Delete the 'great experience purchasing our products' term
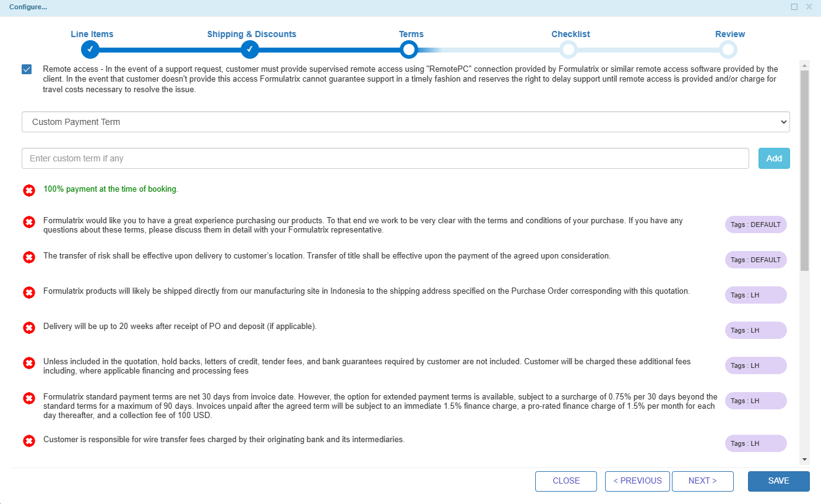The width and height of the screenshot is (821, 504). 28,221
